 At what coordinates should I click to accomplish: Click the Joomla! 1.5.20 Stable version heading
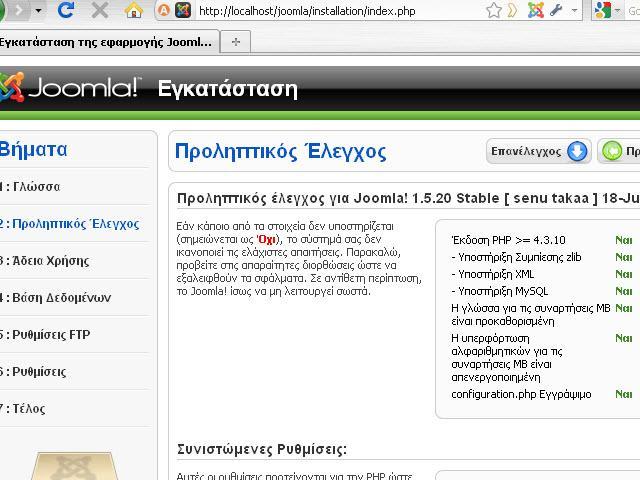(x=408, y=198)
